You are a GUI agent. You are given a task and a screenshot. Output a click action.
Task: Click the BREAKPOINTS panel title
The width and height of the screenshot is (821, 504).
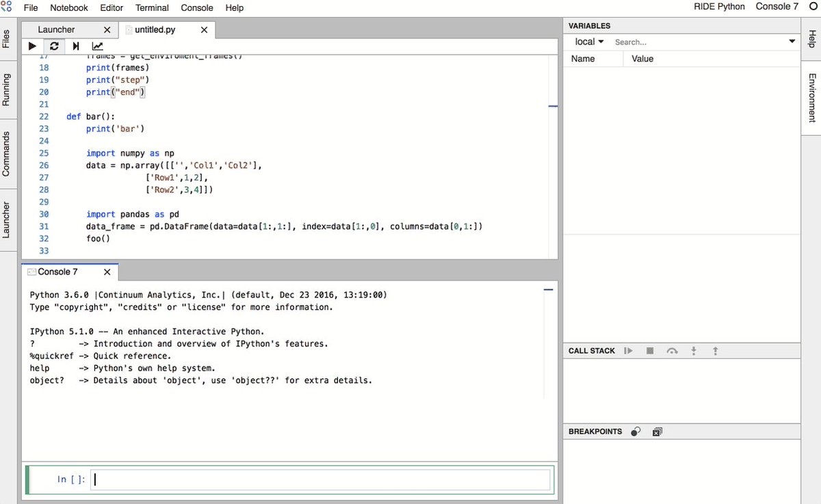click(595, 432)
